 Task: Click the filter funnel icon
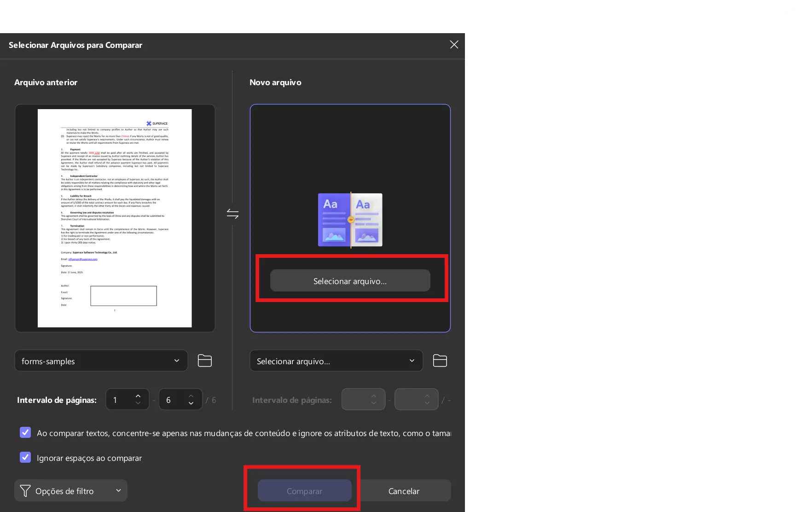coord(25,490)
